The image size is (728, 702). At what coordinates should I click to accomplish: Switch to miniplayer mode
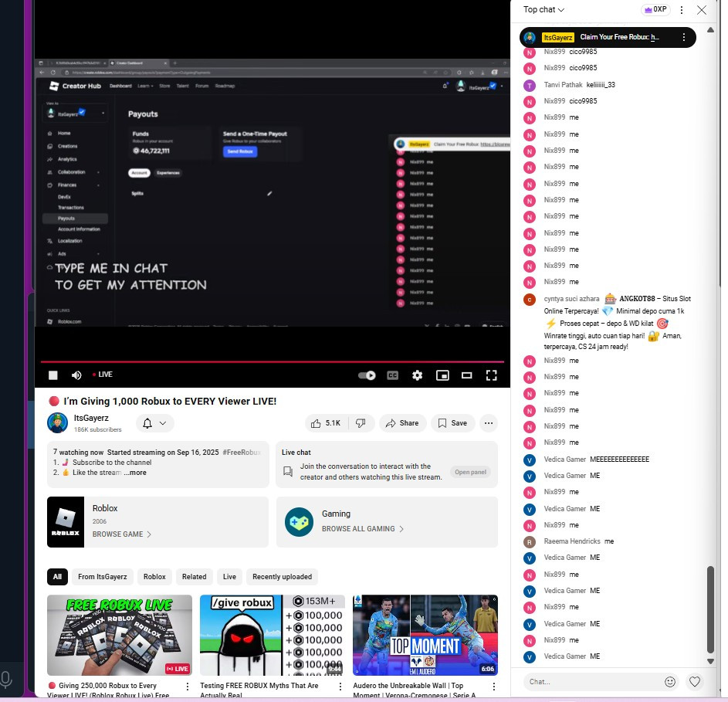(x=442, y=375)
